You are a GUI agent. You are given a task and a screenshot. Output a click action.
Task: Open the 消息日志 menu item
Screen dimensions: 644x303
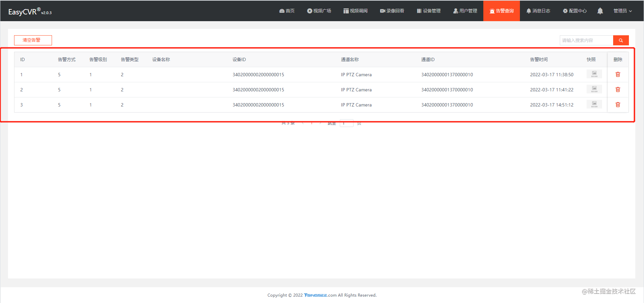point(538,11)
